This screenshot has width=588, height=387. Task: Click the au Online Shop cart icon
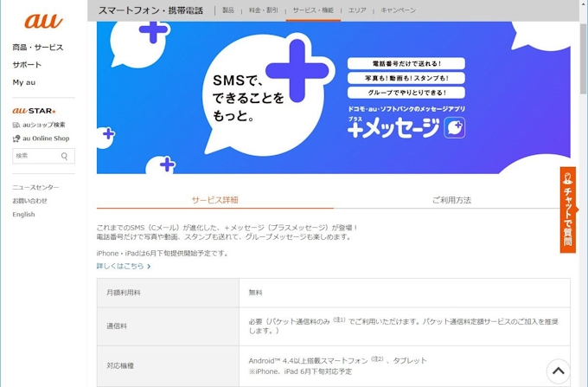16,139
